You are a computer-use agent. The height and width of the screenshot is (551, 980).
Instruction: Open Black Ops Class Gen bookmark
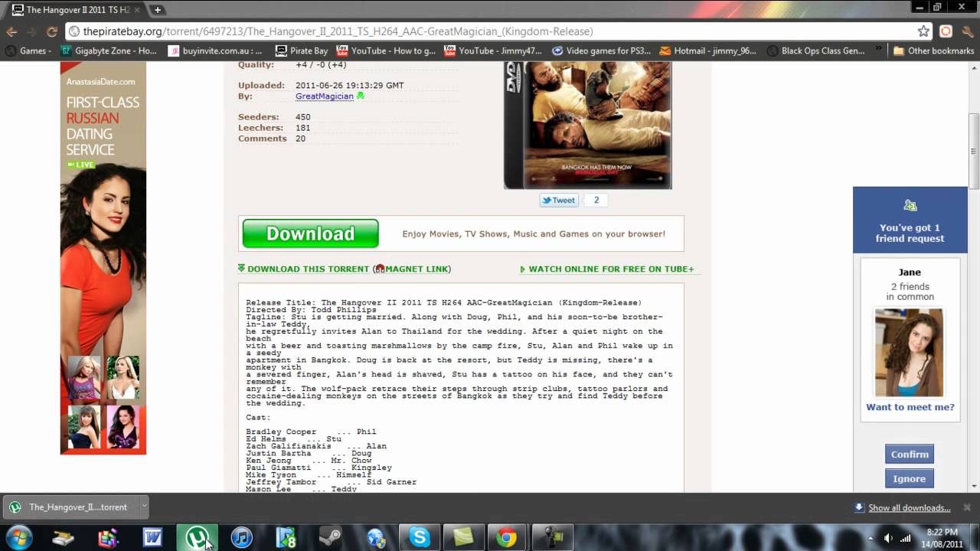click(x=816, y=51)
